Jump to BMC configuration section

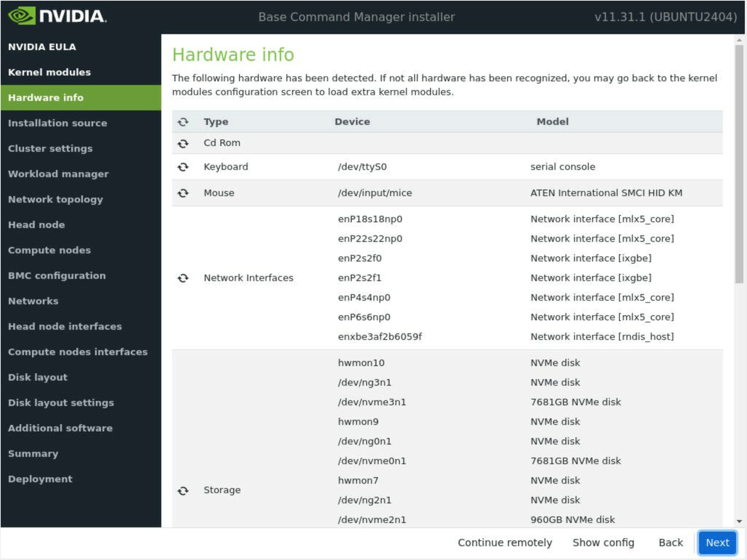(x=57, y=276)
